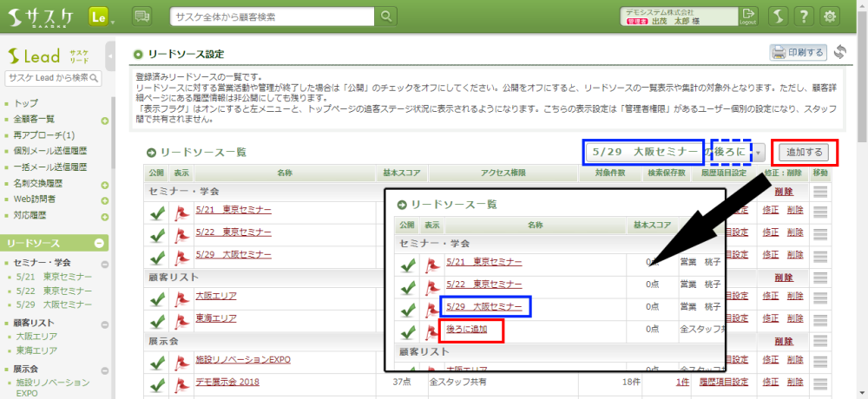Toggle the 公開 checkmark for 5/21 東京セミナー
The height and width of the screenshot is (399, 868).
tap(157, 212)
